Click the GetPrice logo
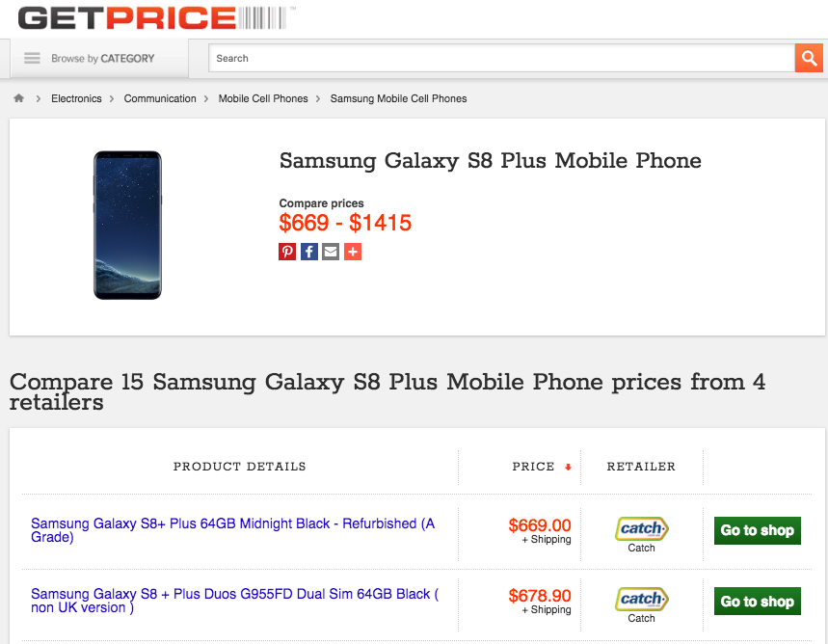The height and width of the screenshot is (644, 828). coord(154,17)
